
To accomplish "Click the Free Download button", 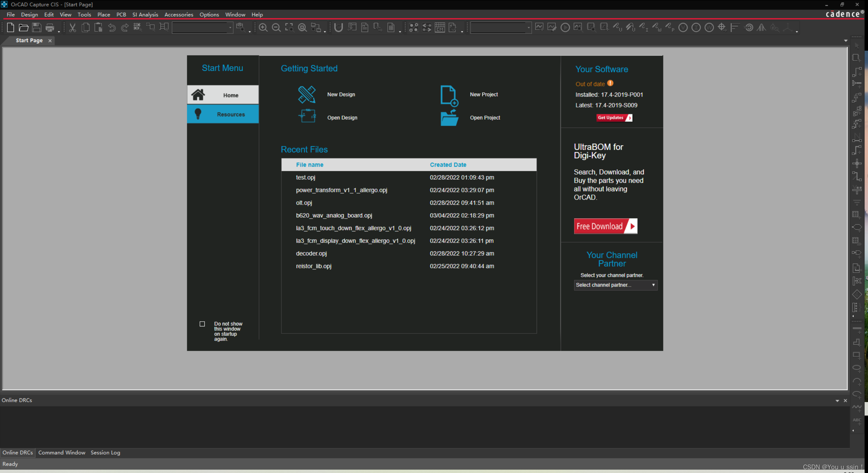I will coord(605,226).
